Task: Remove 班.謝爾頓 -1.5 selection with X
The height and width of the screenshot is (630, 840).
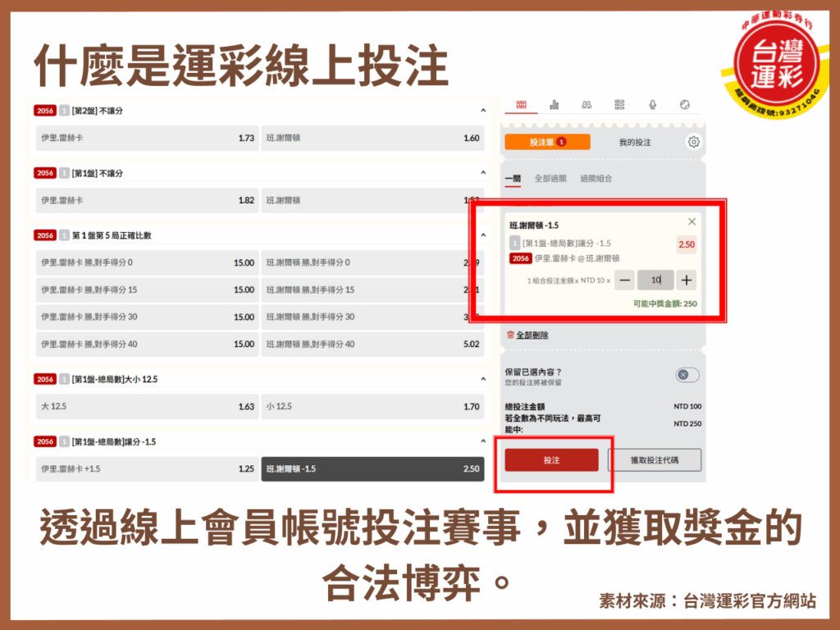Action: 692,221
